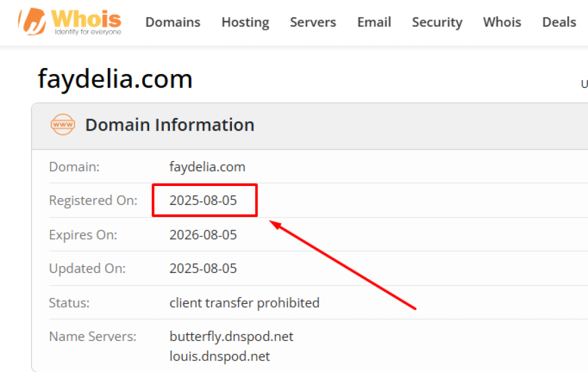This screenshot has width=588, height=372.
Task: Open the Hosting menu
Action: tap(245, 22)
